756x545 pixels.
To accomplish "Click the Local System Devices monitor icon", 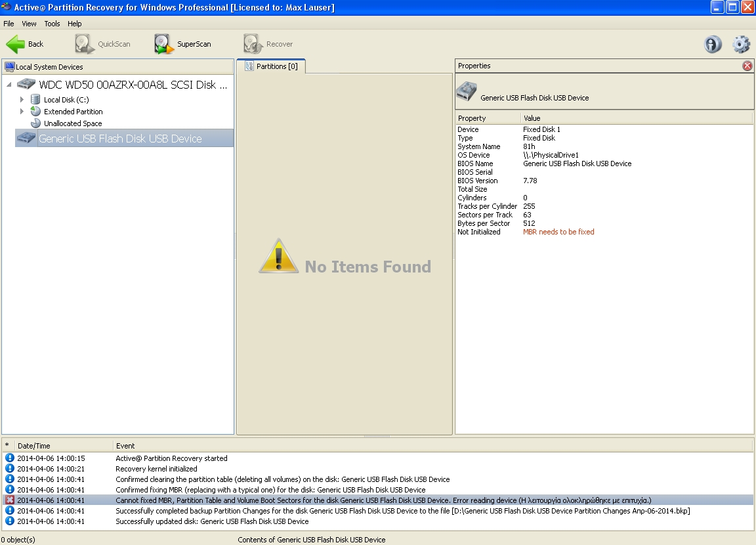I will (9, 66).
